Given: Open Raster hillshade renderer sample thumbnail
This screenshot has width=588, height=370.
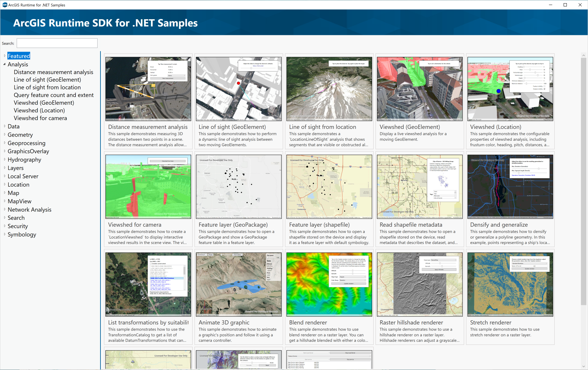Looking at the screenshot, I should (x=420, y=284).
